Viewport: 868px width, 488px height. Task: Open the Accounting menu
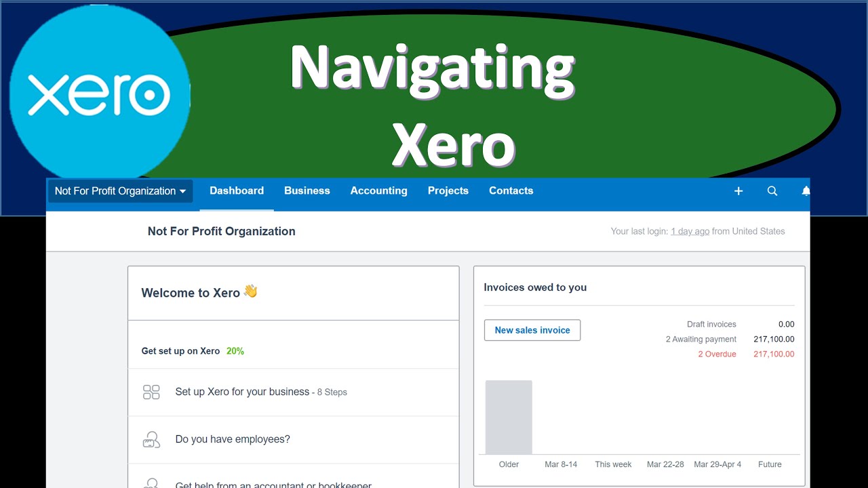click(x=379, y=191)
